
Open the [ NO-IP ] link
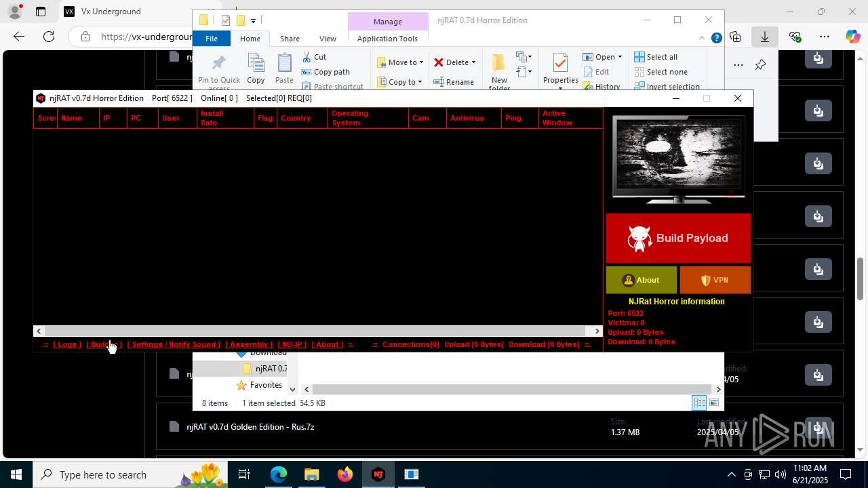point(292,344)
